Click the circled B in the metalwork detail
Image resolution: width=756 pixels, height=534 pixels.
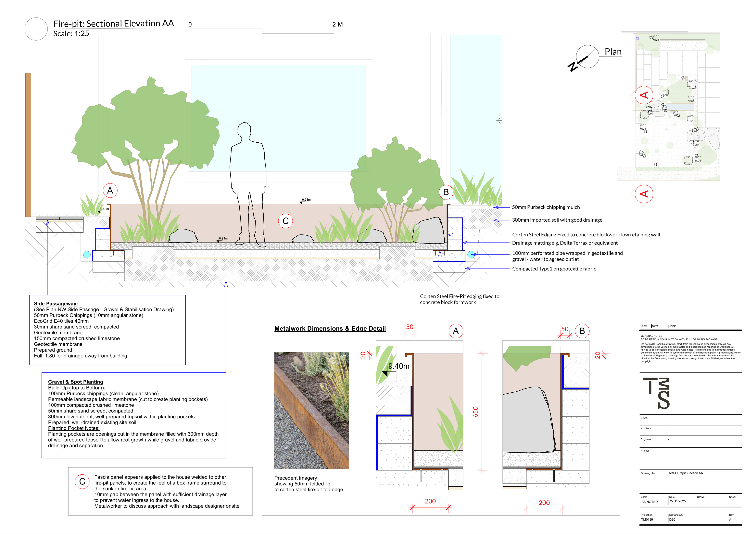pos(582,331)
